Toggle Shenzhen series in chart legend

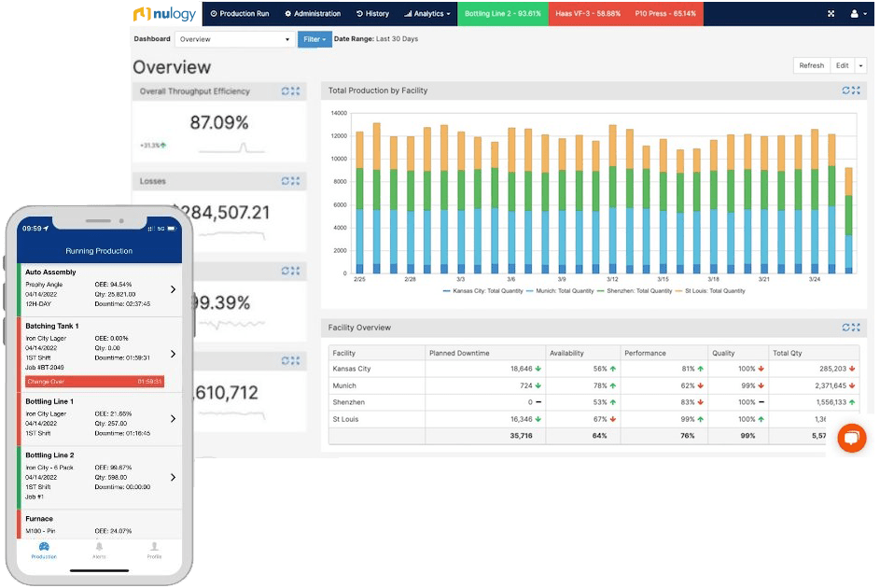[635, 290]
